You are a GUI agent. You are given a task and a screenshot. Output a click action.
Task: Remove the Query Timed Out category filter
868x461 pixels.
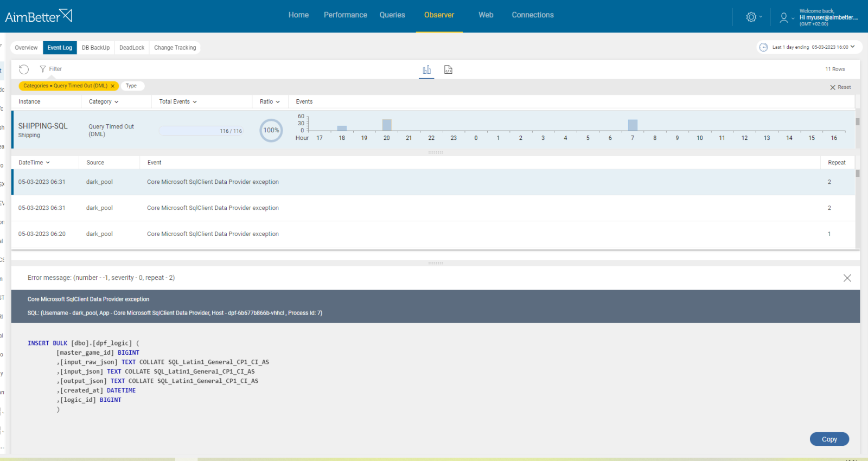pos(112,86)
